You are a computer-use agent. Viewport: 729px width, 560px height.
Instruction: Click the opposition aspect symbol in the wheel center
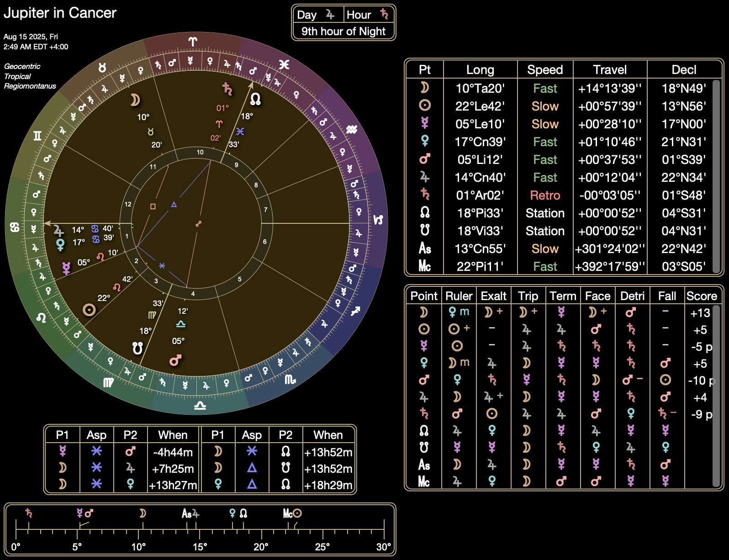click(x=198, y=224)
